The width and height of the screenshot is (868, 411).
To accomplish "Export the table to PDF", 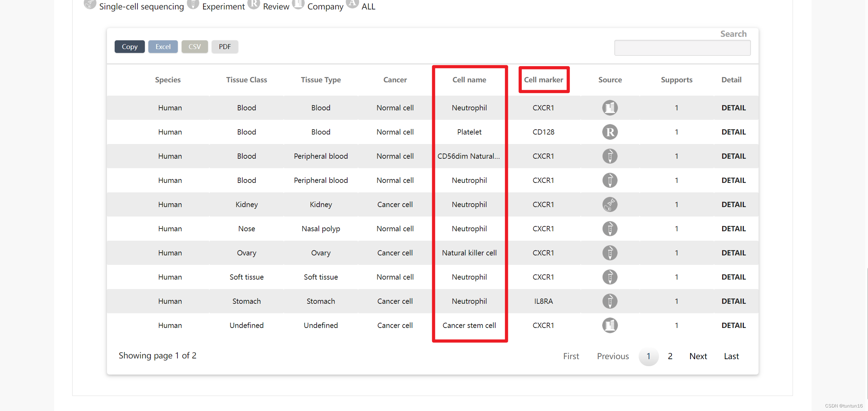I will pyautogui.click(x=224, y=47).
